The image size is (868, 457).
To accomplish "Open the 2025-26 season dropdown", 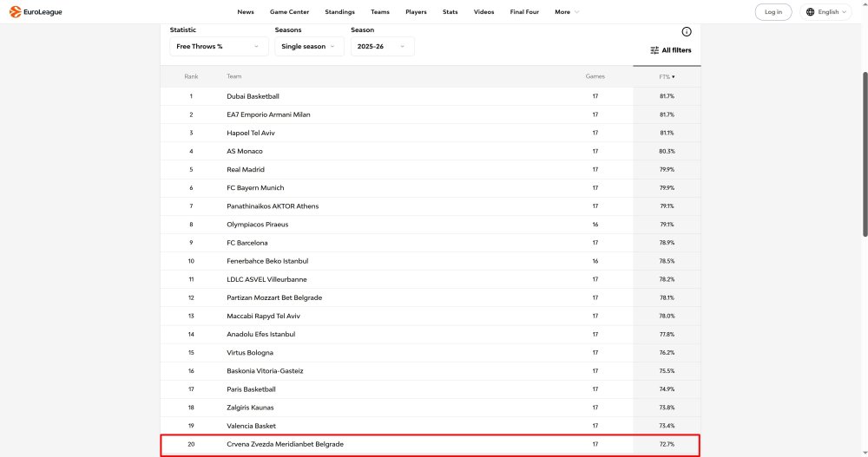I will [382, 47].
